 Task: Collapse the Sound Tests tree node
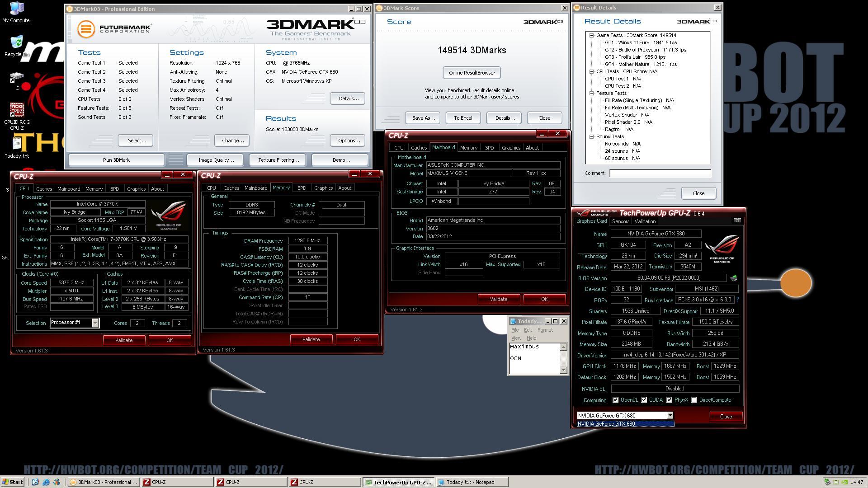[591, 136]
